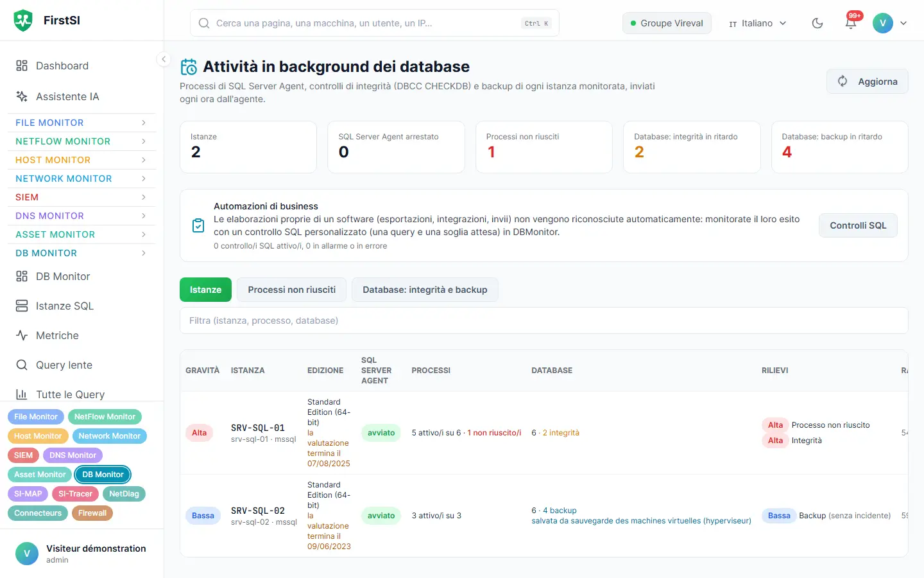Click the SRV-SQL-02 instance name
The image size is (924, 578).
258,511
